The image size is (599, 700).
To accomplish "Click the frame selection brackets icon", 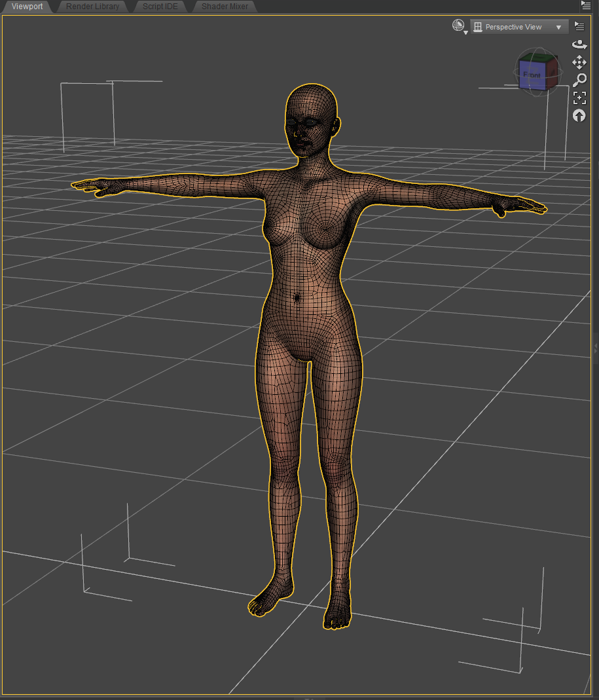I will tap(579, 98).
